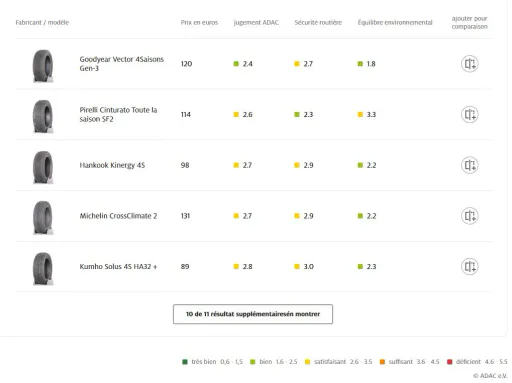Click the orange suffisant legend swatch
The height and width of the screenshot is (383, 512).
[382, 362]
